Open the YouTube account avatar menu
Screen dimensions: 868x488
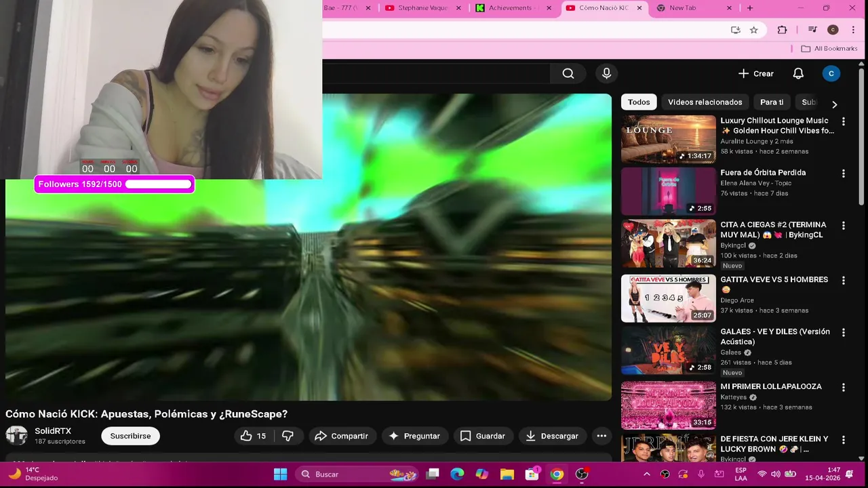[x=831, y=73]
